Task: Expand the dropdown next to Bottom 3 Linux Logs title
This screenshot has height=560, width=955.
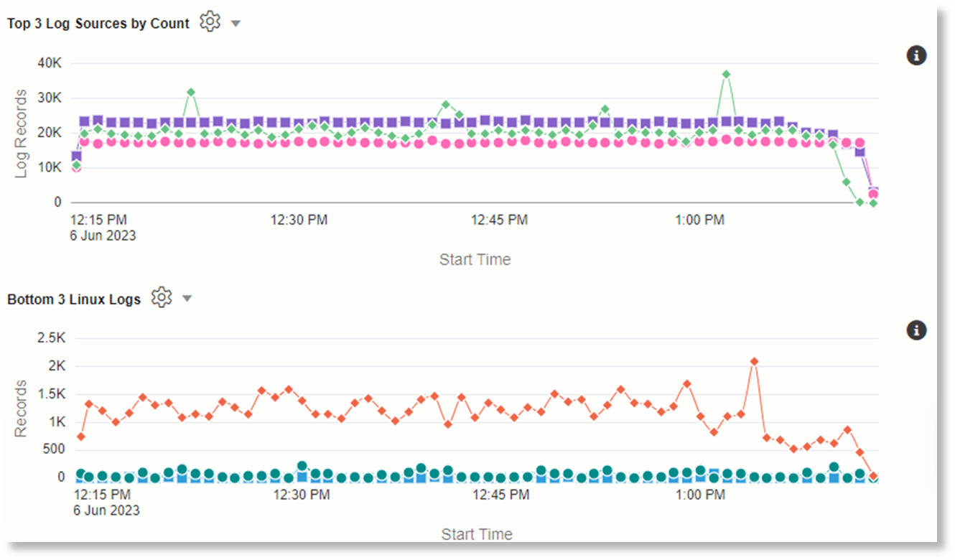Action: click(x=187, y=297)
